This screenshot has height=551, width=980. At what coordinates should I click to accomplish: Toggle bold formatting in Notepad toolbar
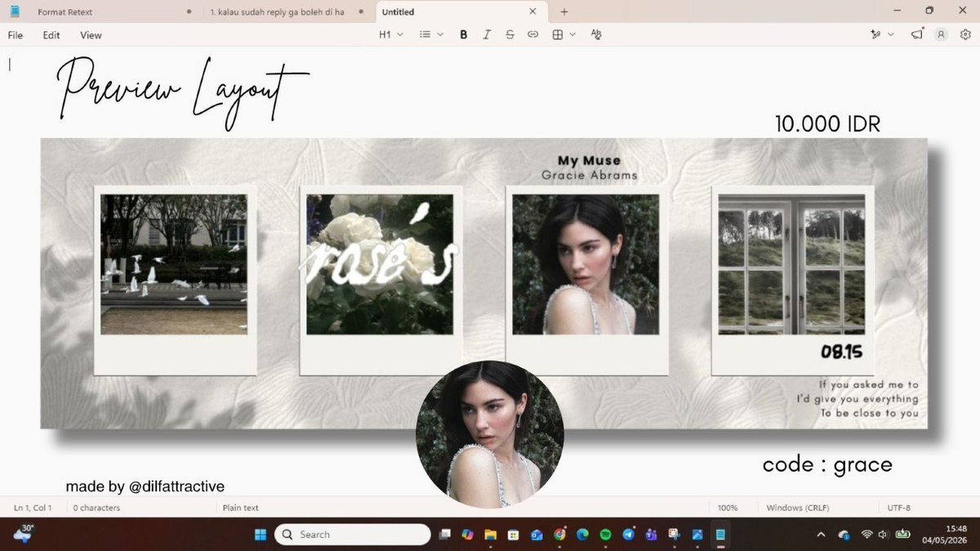464,35
